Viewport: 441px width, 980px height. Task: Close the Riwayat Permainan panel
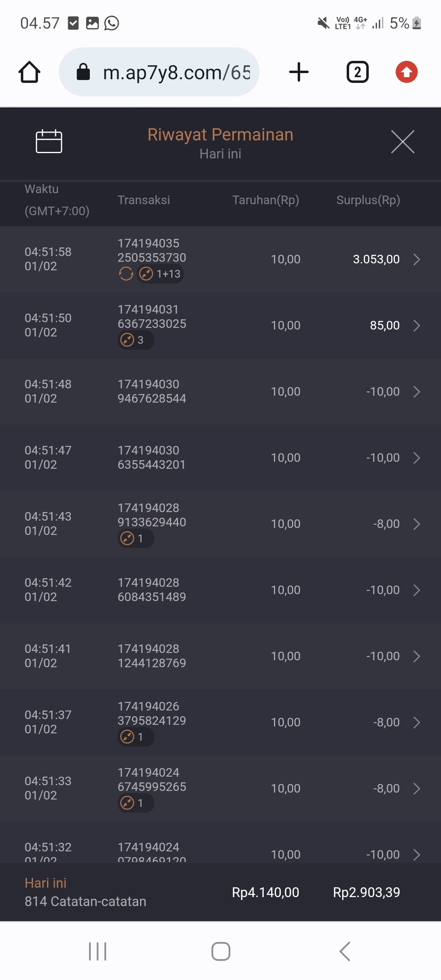[x=403, y=142]
